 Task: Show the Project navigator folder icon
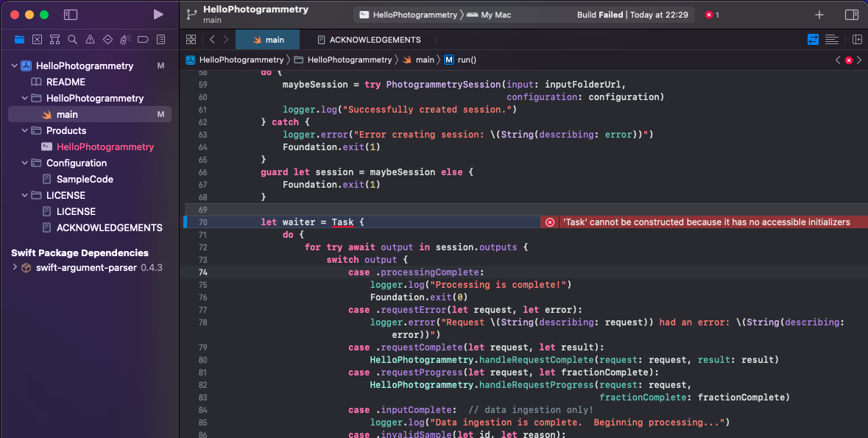click(19, 39)
